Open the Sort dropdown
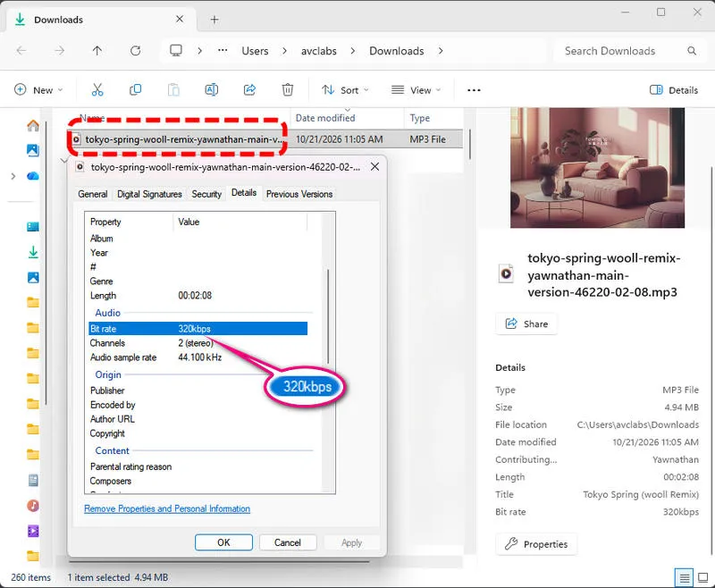This screenshot has height=588, width=715. coord(345,89)
